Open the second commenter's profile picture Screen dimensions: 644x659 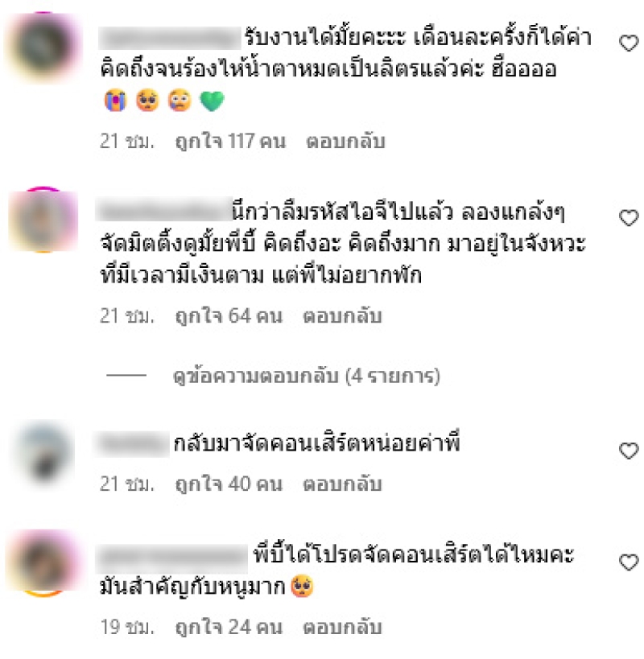(43, 220)
